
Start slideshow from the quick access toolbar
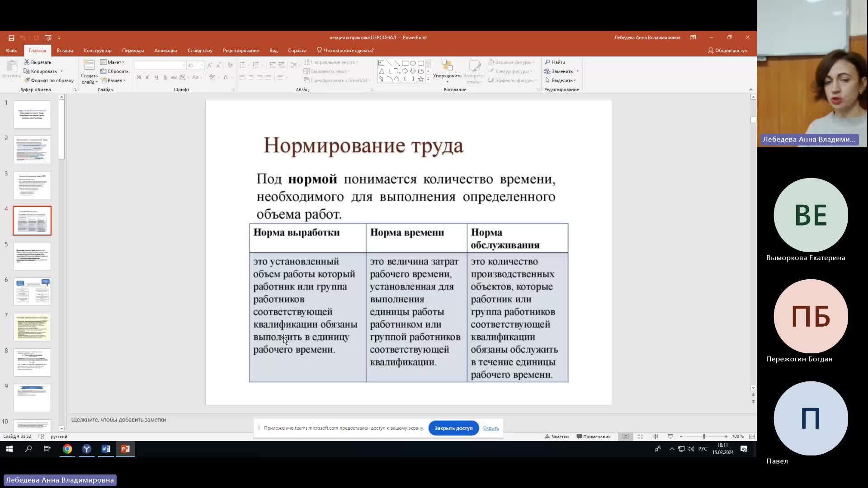(x=48, y=38)
